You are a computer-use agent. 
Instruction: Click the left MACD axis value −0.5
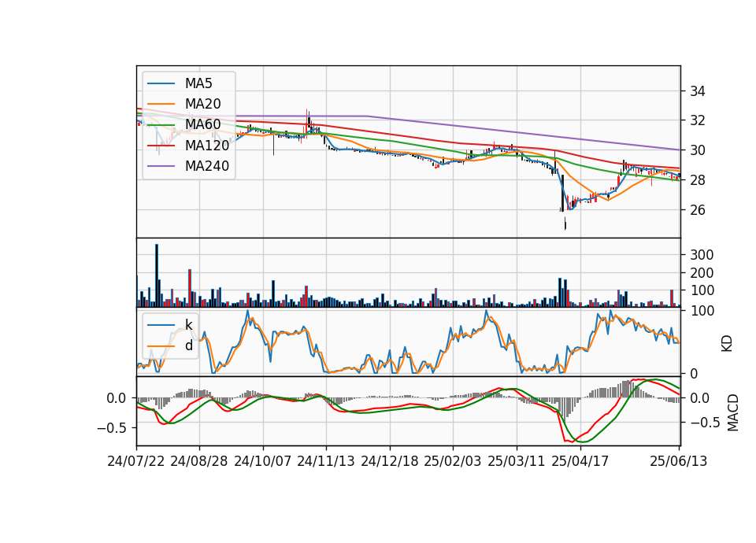click(x=110, y=428)
